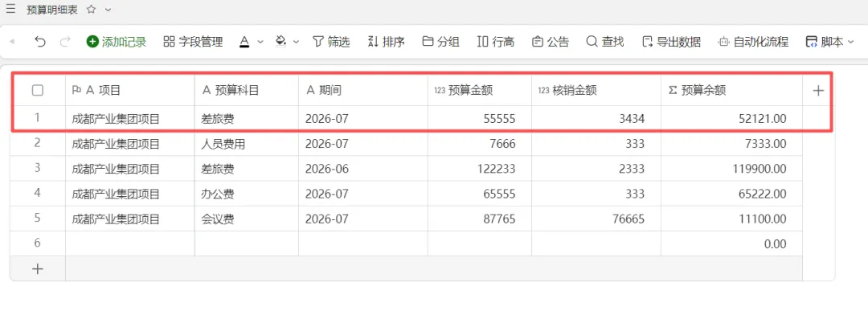Click the 预算科目 column header
The width and height of the screenshot is (868, 319).
tap(247, 90)
